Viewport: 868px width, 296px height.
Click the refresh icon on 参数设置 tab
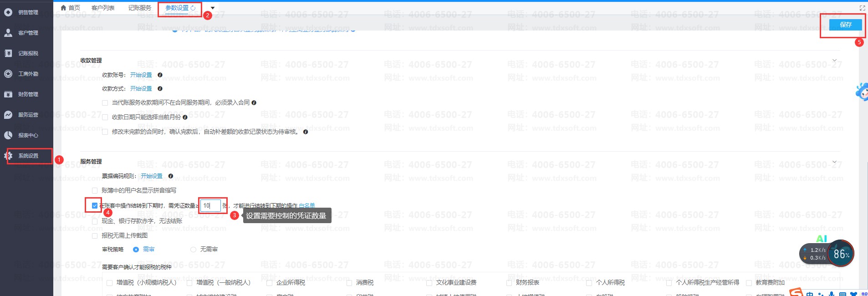193,8
